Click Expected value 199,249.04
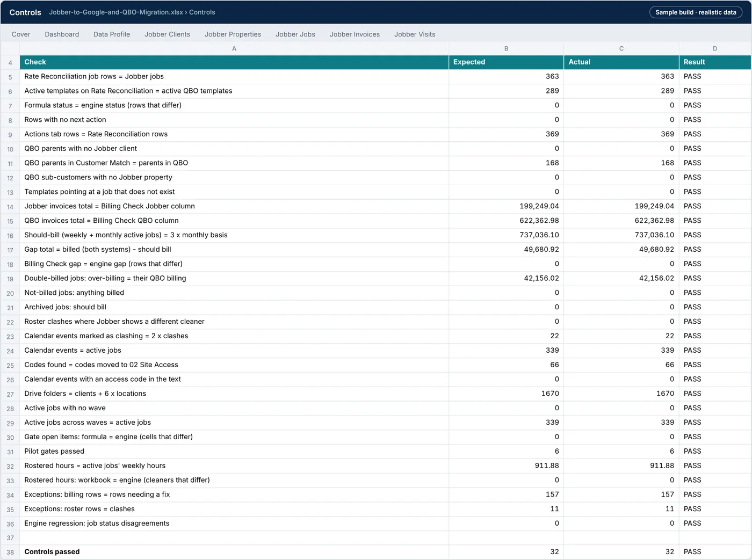 (x=506, y=206)
